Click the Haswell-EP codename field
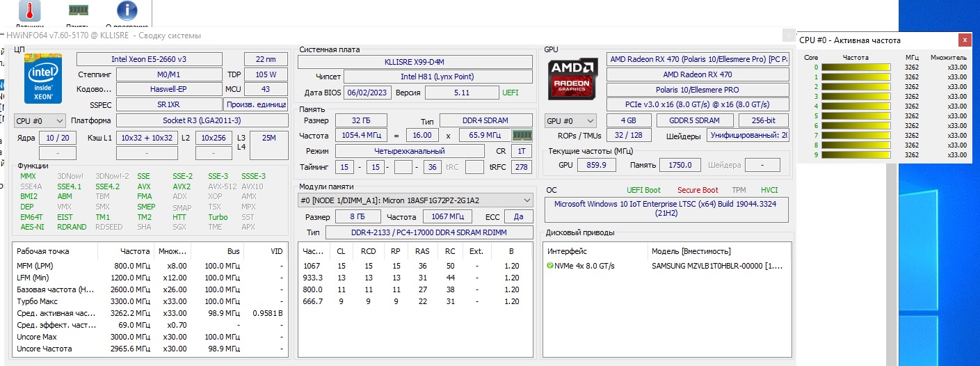980x366 pixels. pyautogui.click(x=168, y=89)
